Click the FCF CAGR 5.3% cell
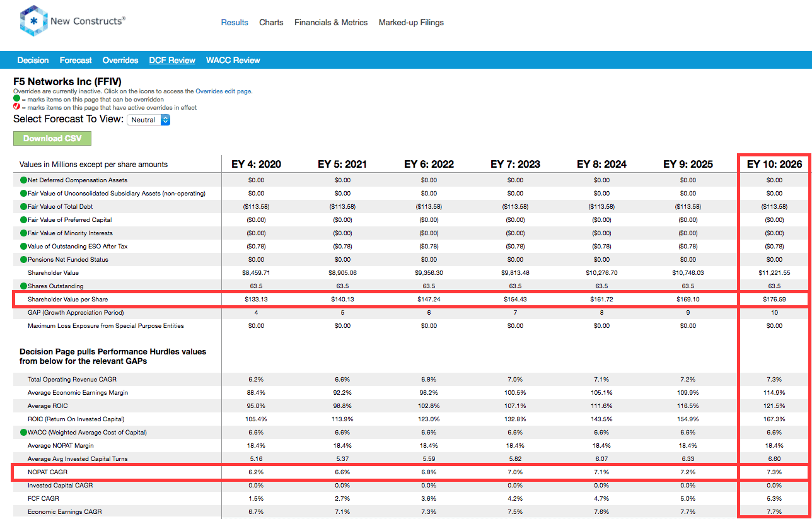The width and height of the screenshot is (812, 519). coord(774,499)
